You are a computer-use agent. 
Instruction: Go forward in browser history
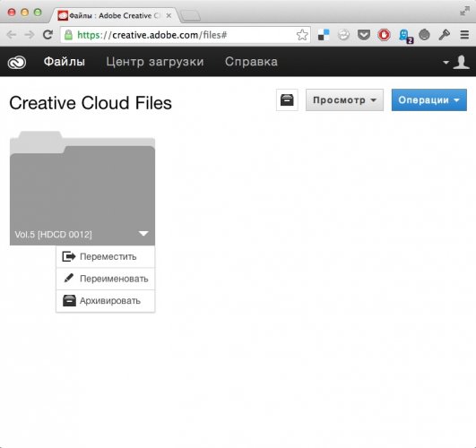[30, 35]
